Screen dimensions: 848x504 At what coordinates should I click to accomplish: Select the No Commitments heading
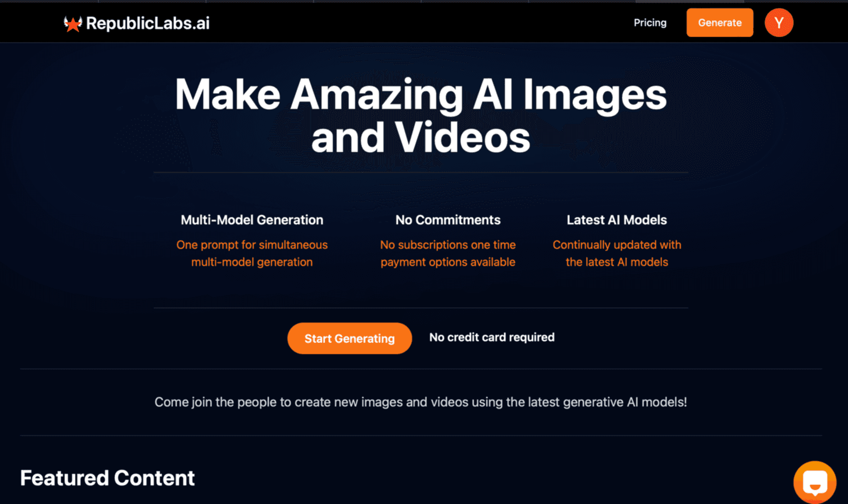coord(447,220)
